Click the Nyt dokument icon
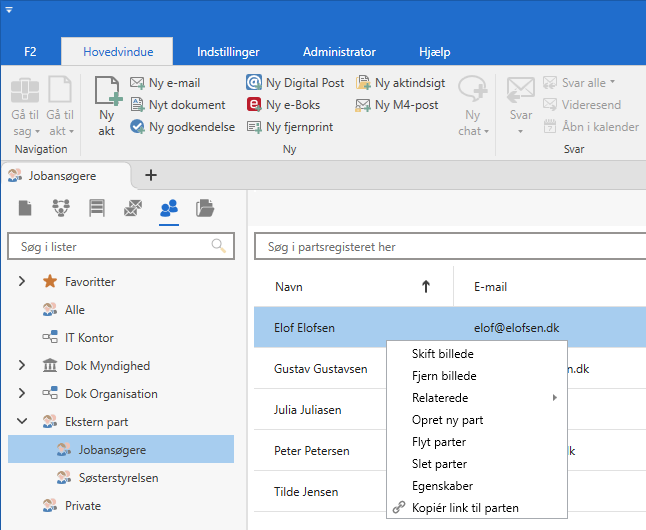This screenshot has width=646, height=530. click(137, 105)
